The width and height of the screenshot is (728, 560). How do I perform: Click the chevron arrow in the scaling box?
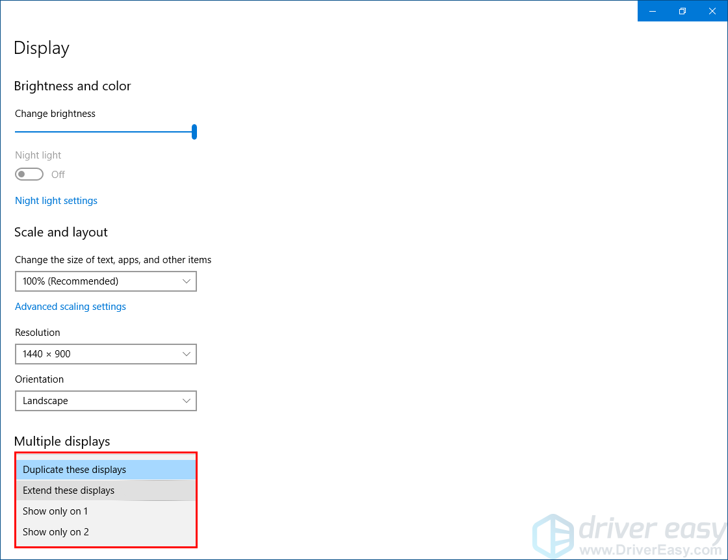click(187, 281)
